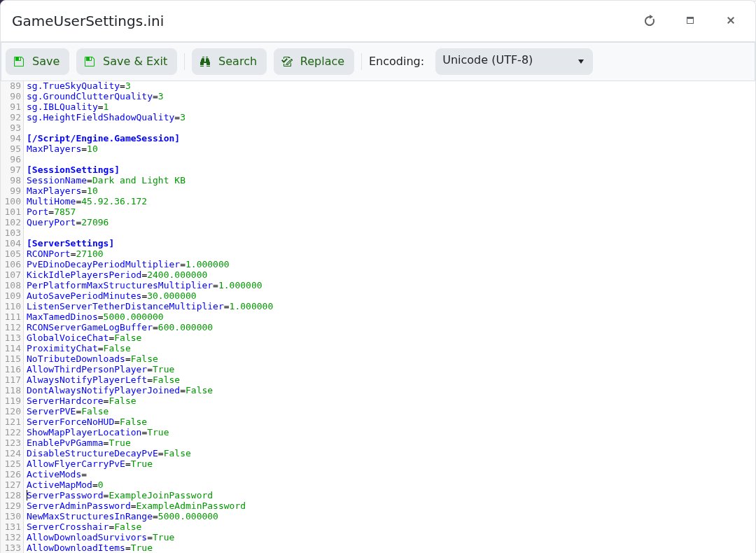The width and height of the screenshot is (756, 553).
Task: Click line number 95 in the gutter
Action: point(15,149)
